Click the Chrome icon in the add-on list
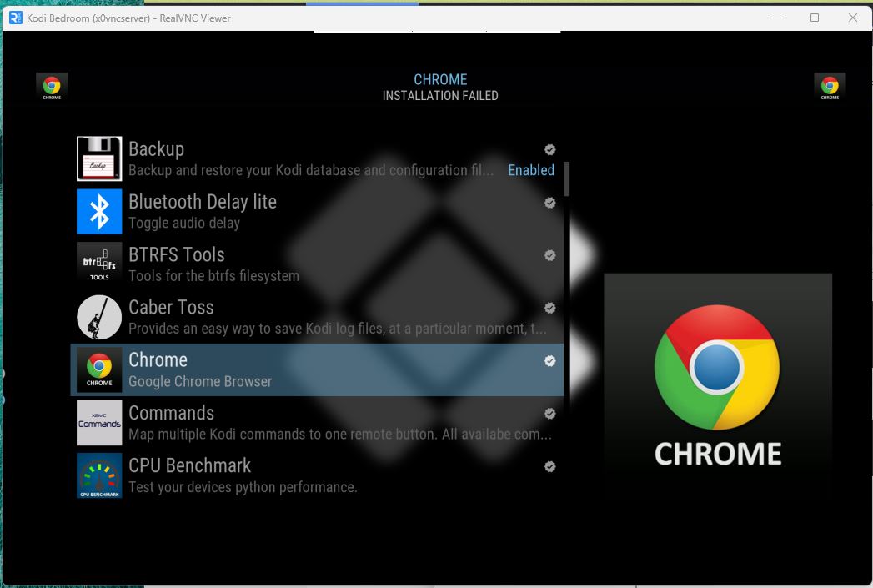Viewport: 873px width, 588px height. tap(99, 369)
